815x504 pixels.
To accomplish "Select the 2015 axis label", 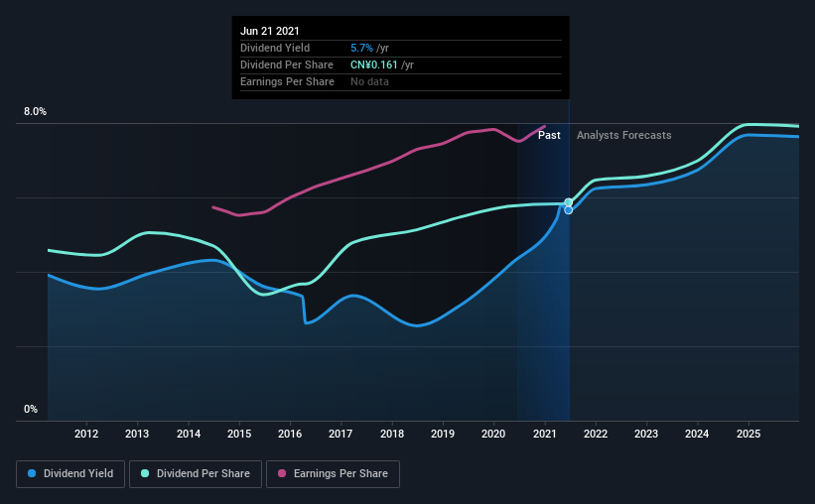I will pyautogui.click(x=239, y=434).
